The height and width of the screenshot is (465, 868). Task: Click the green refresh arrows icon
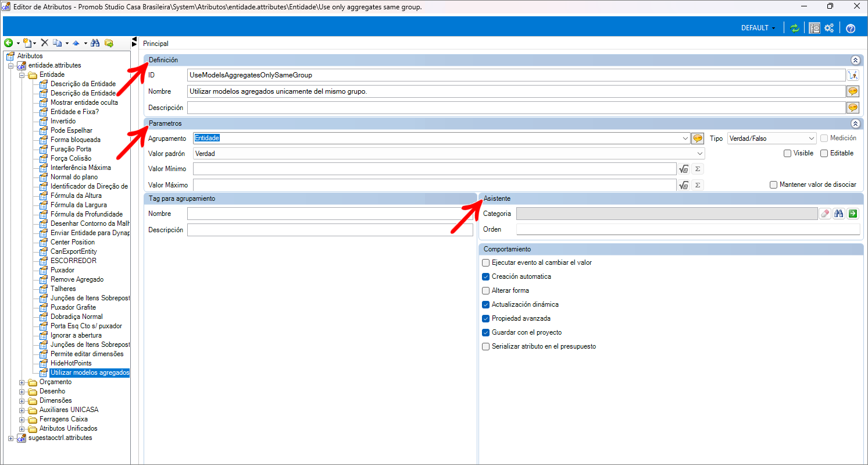click(795, 28)
